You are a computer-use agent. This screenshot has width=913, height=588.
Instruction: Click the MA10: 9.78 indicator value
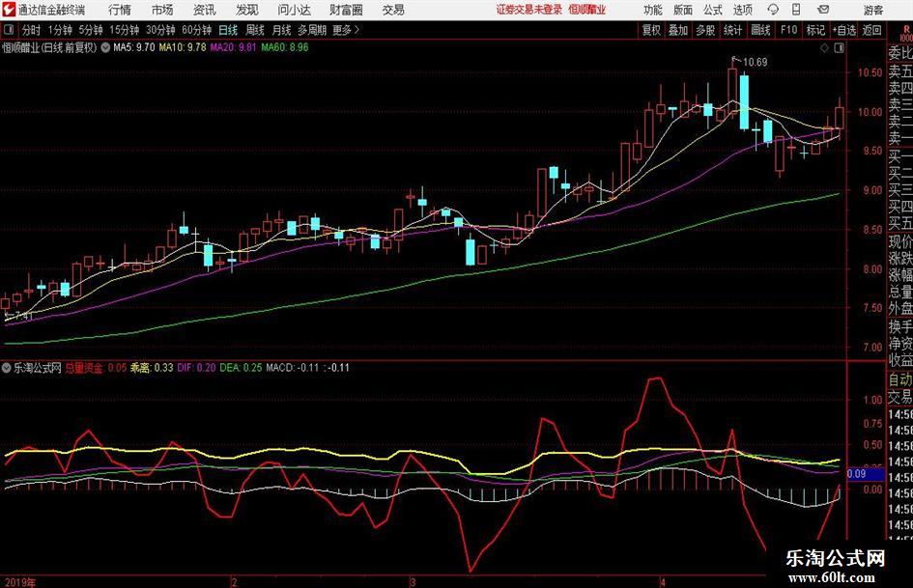183,47
